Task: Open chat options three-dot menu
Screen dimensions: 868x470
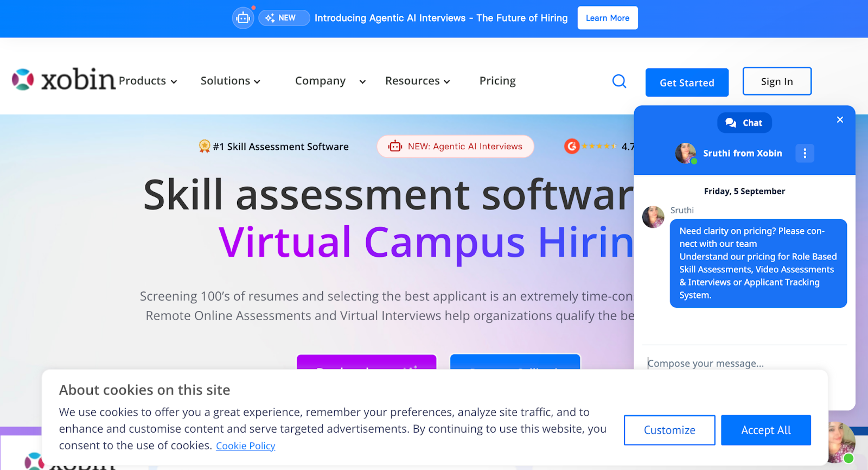Action: tap(805, 153)
